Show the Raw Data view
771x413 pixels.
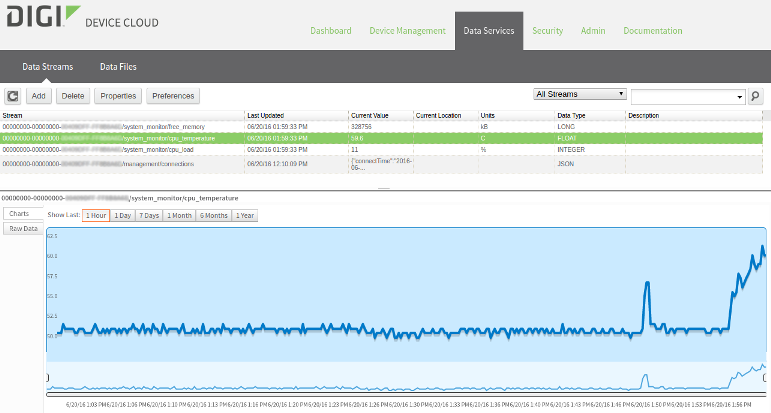click(23, 229)
